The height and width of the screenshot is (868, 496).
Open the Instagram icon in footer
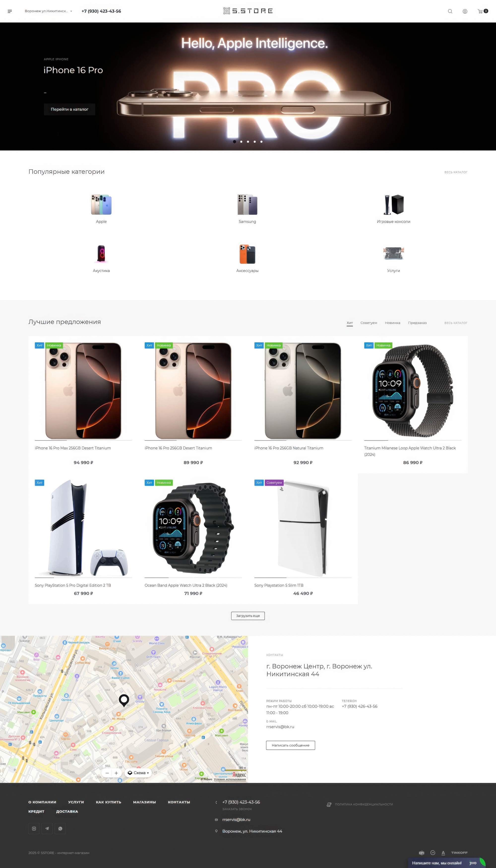point(34,829)
